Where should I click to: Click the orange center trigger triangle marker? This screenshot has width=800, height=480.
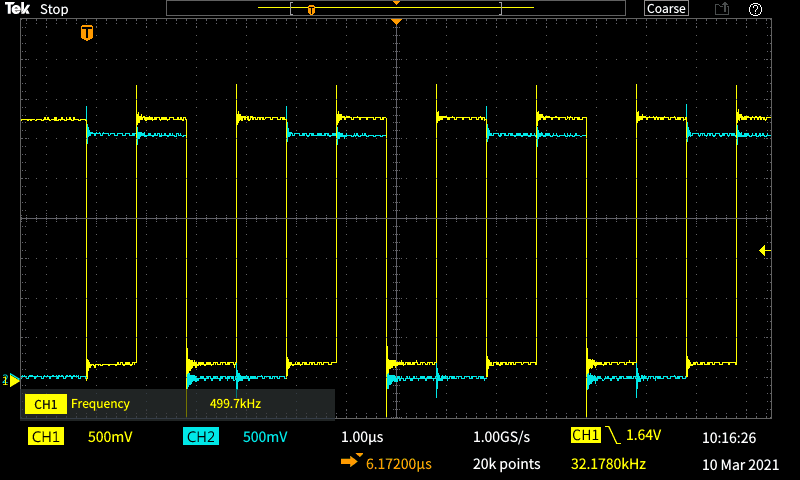(397, 22)
